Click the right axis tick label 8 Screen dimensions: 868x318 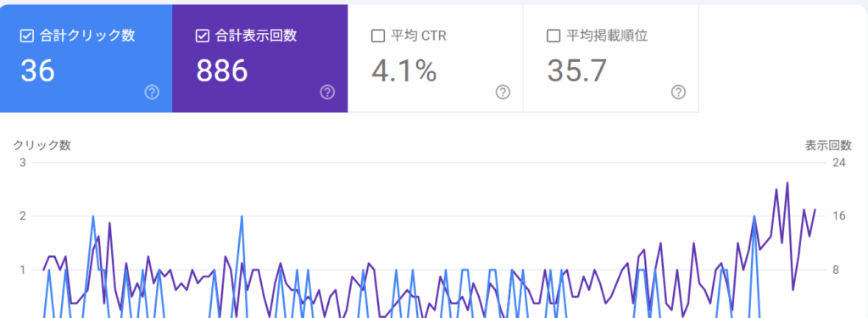click(x=836, y=270)
